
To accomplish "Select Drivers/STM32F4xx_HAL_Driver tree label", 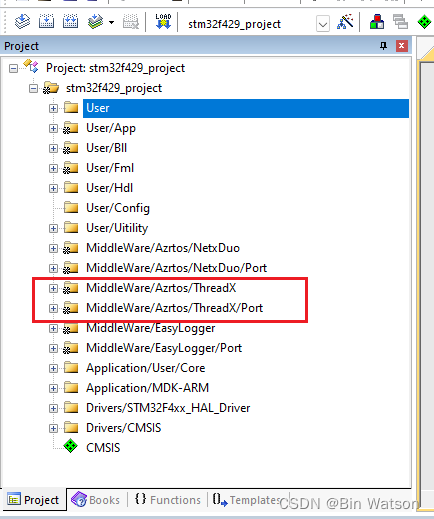I will pos(168,408).
